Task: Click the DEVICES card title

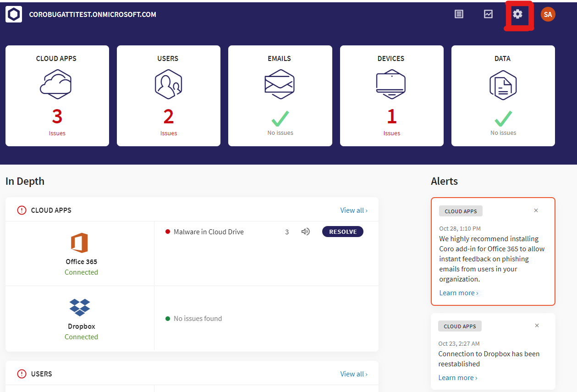Action: click(391, 58)
